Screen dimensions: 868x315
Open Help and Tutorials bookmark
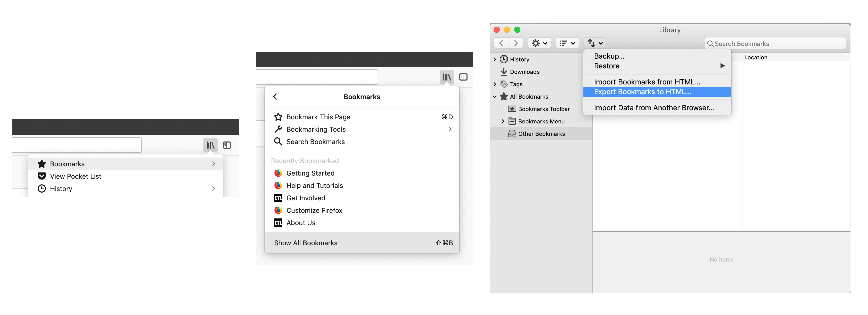[362, 186]
